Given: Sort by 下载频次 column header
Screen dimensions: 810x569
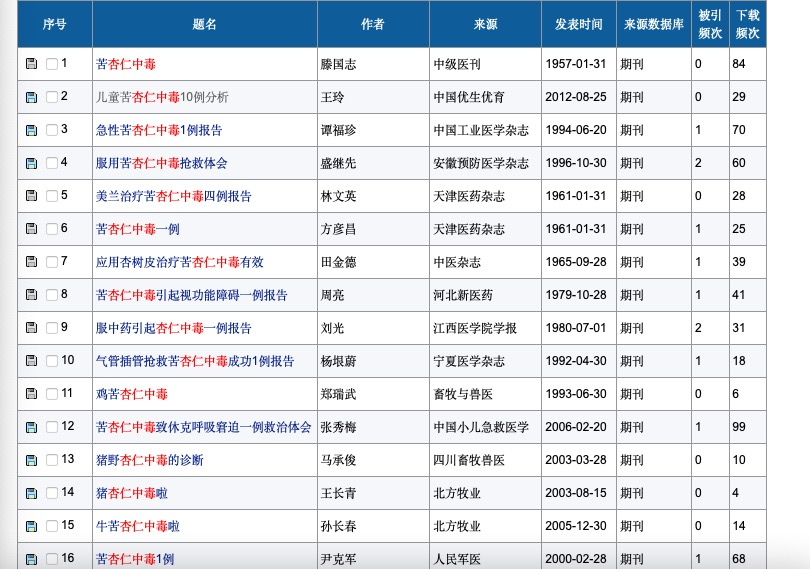Looking at the screenshot, I should point(747,24).
